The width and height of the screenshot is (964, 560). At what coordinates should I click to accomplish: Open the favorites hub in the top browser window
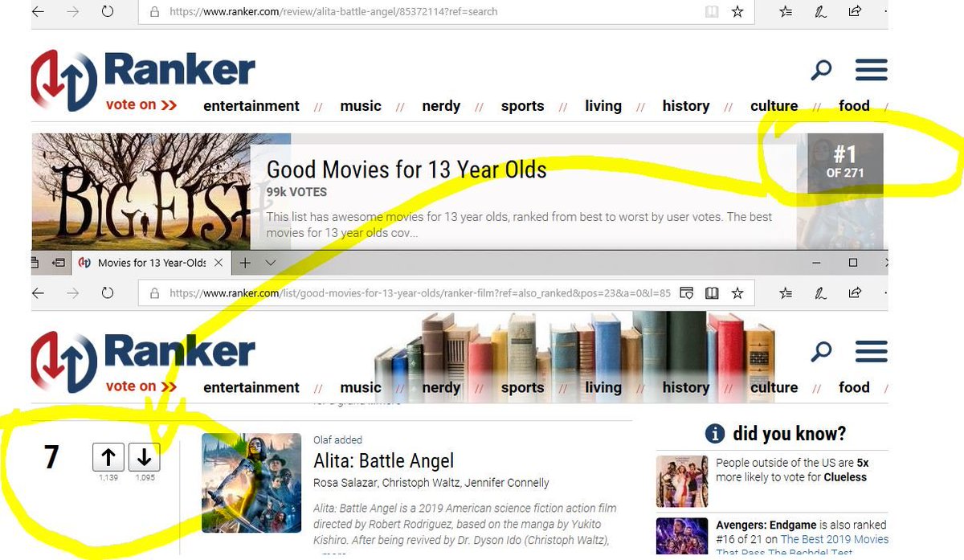click(786, 12)
